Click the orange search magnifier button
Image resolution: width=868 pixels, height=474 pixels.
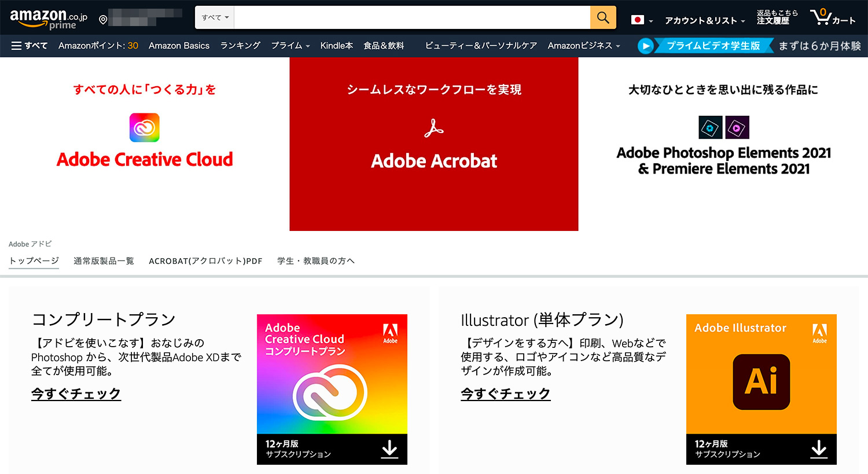[603, 17]
